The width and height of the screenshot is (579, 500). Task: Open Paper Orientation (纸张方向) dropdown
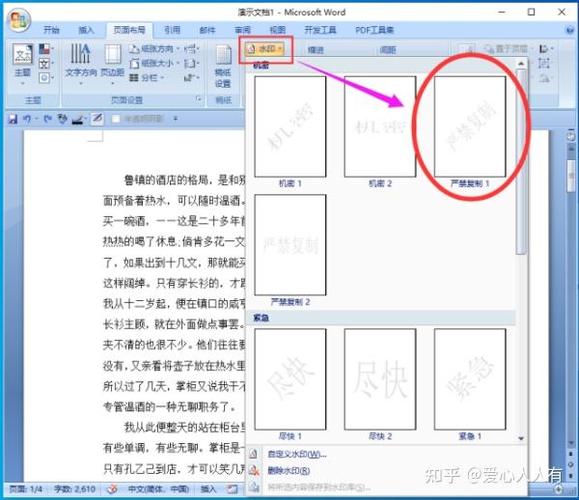[x=154, y=49]
